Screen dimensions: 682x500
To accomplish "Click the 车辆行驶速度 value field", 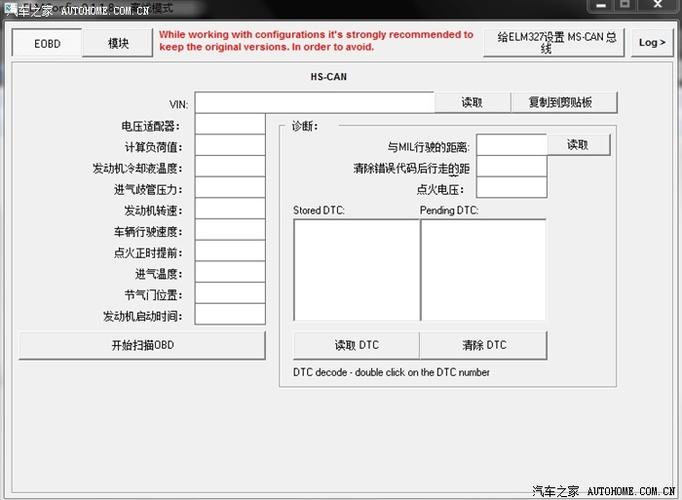I will pos(230,230).
